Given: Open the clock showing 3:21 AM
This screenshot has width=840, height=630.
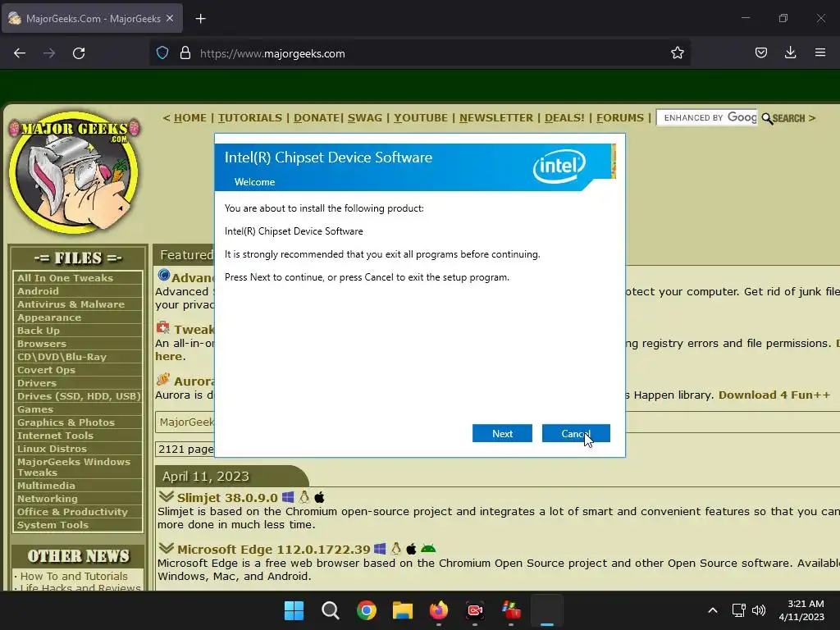Looking at the screenshot, I should coord(801,610).
